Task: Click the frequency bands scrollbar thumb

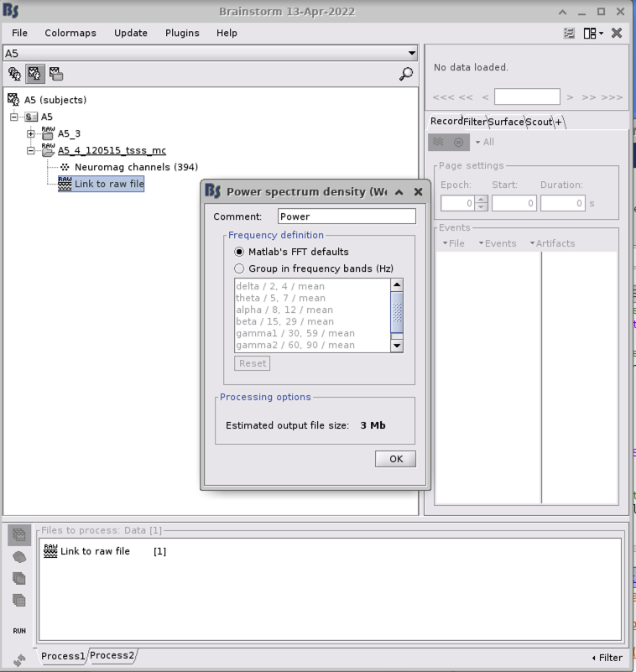Action: pos(397,312)
